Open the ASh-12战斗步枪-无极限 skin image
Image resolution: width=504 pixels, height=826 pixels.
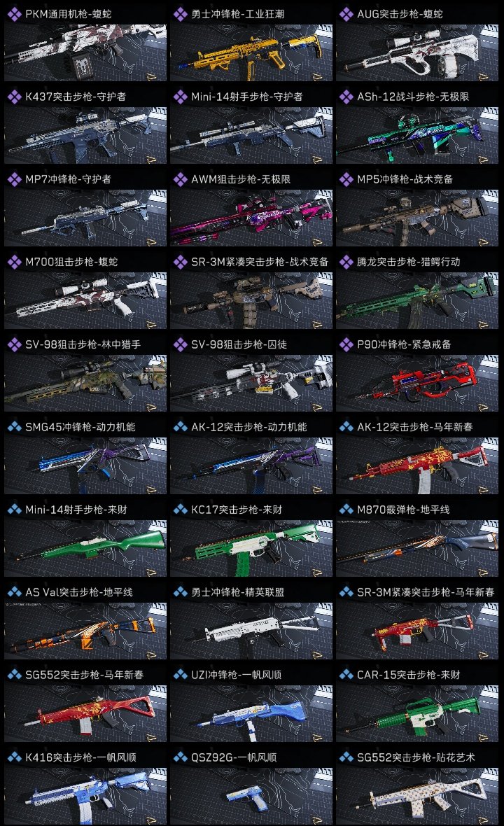click(x=417, y=135)
